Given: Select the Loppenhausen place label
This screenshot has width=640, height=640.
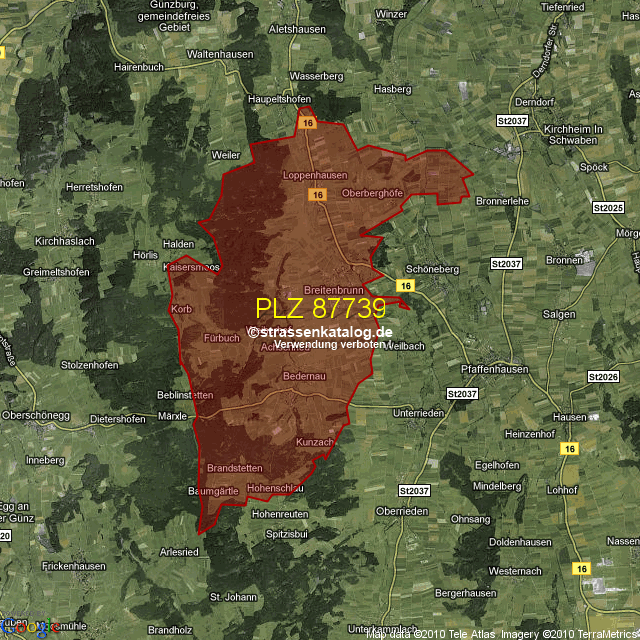Looking at the screenshot, I should point(314,175).
